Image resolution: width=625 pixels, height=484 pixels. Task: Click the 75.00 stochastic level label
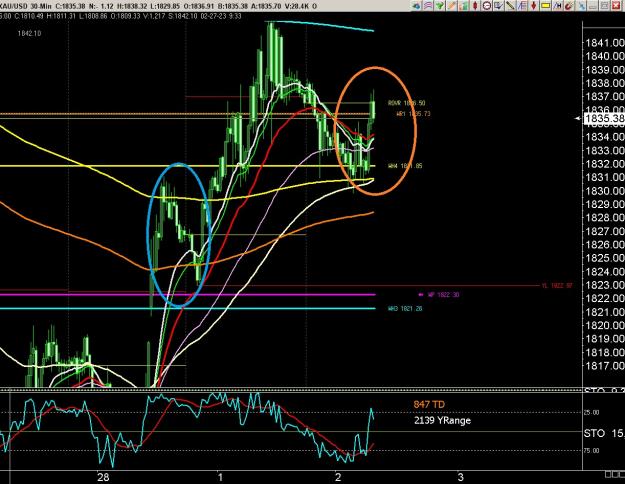pos(592,451)
